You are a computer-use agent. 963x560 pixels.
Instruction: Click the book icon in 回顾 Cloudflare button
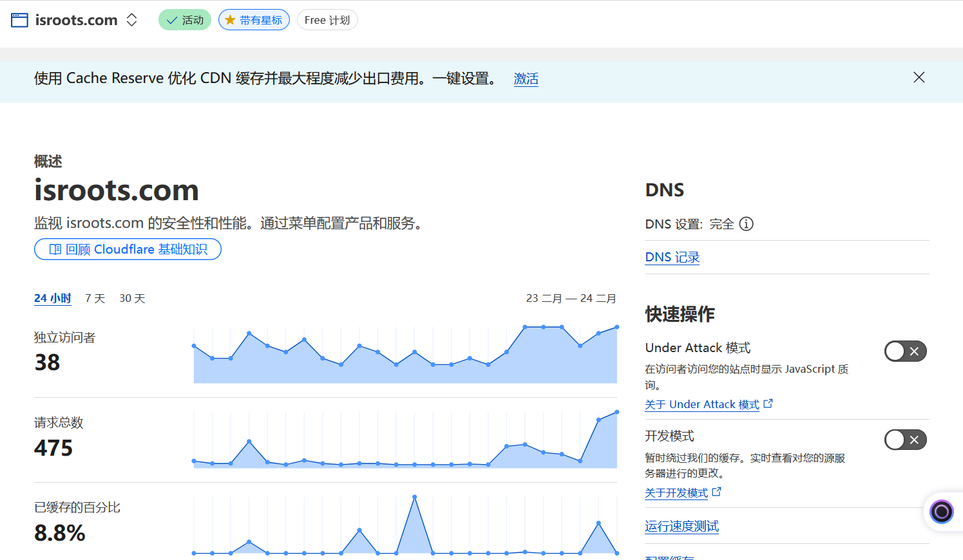point(55,249)
